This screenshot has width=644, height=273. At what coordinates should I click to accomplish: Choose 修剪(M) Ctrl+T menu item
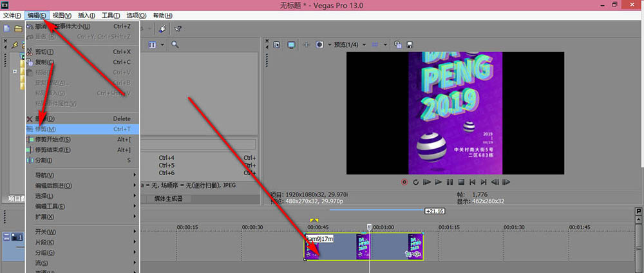pyautogui.click(x=82, y=129)
